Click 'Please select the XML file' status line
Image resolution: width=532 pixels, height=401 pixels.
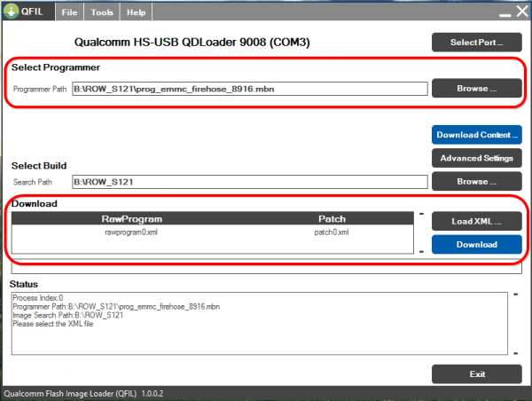click(53, 324)
